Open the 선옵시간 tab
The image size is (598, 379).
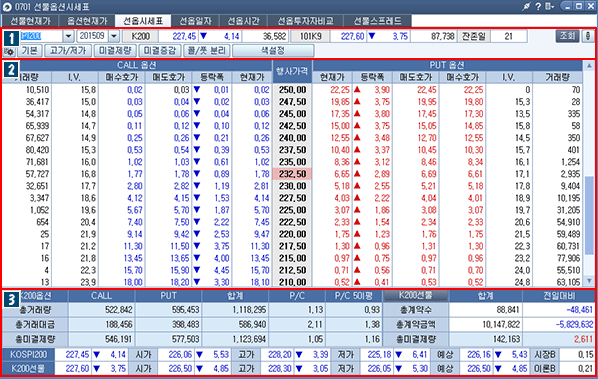click(243, 21)
